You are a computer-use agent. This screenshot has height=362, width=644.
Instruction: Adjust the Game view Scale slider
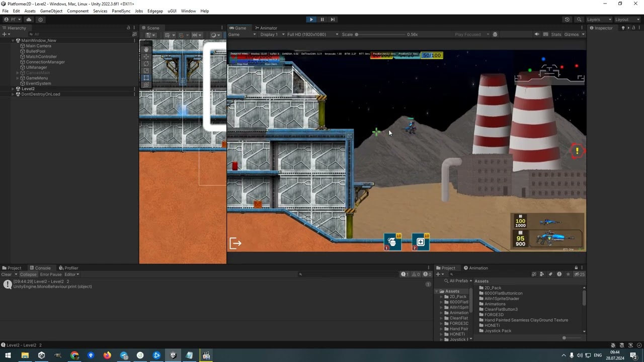click(357, 35)
